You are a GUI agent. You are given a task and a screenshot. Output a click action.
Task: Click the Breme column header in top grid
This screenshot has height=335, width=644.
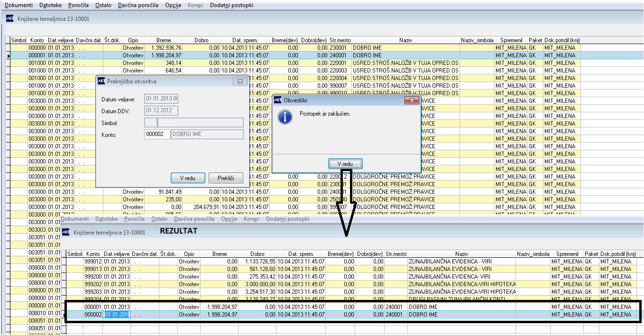coord(163,40)
